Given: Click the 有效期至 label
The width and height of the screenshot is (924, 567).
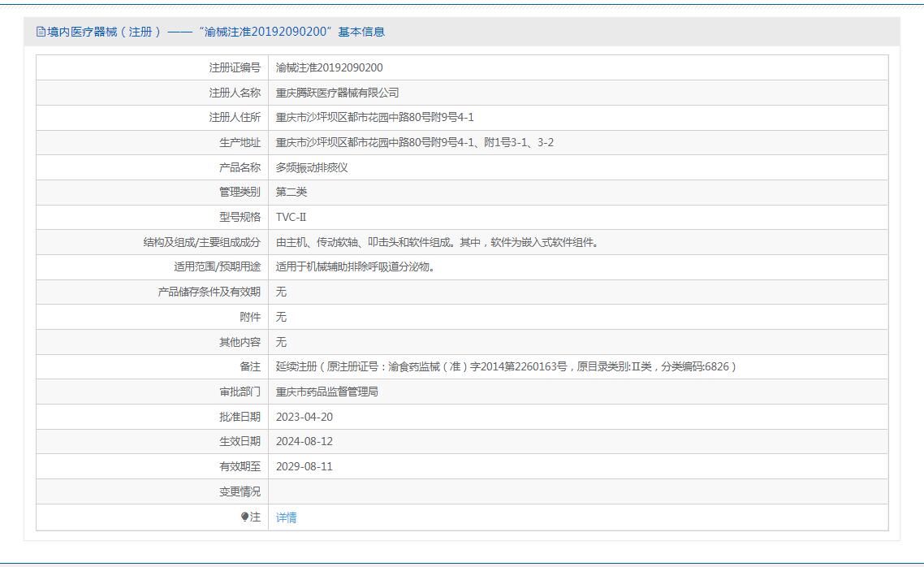Looking at the screenshot, I should tap(240, 466).
